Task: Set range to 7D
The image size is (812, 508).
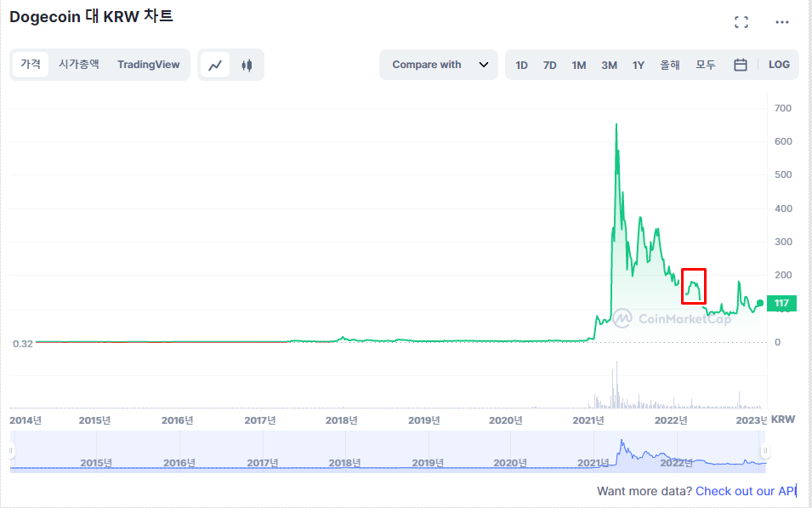Action: click(549, 65)
